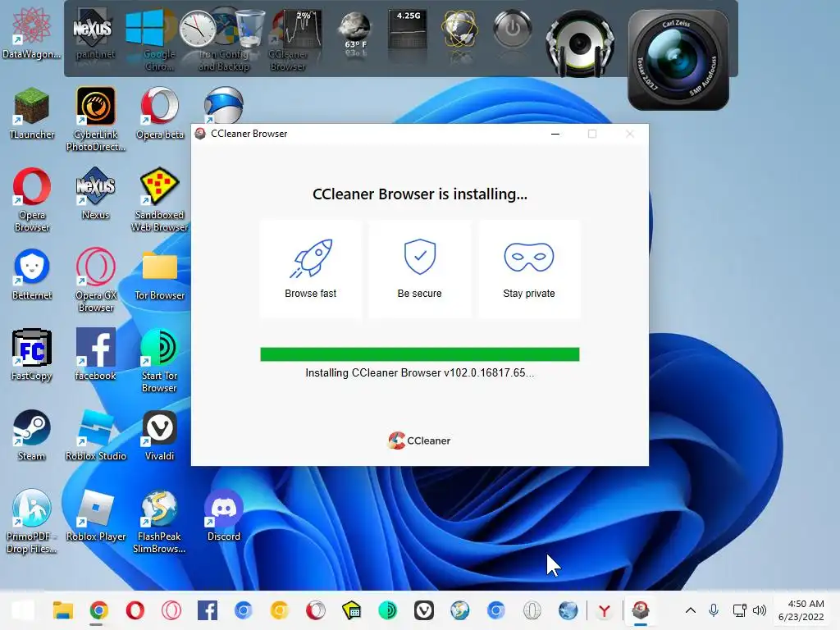Click the Stay private mask card
The height and width of the screenshot is (630, 840).
click(529, 269)
